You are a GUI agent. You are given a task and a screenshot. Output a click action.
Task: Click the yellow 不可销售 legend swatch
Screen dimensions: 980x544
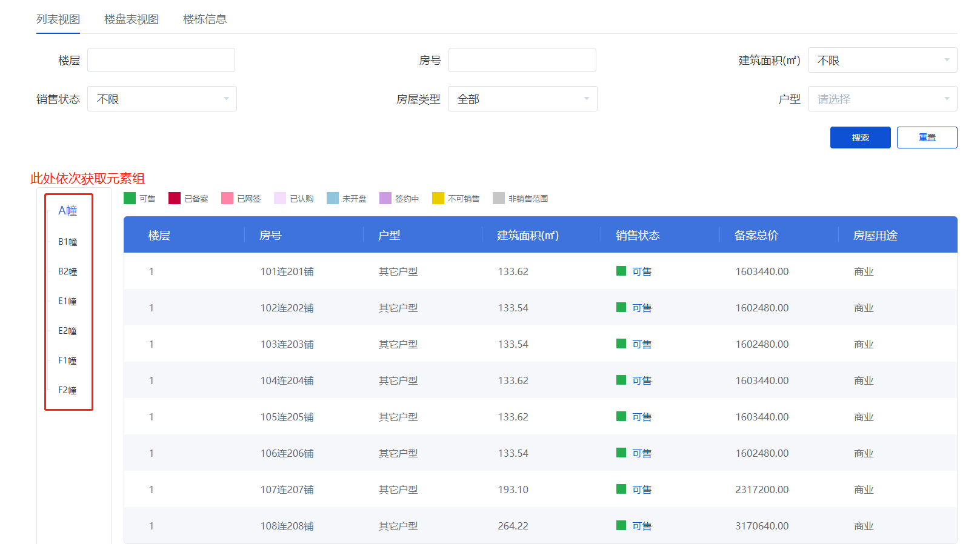pyautogui.click(x=438, y=198)
